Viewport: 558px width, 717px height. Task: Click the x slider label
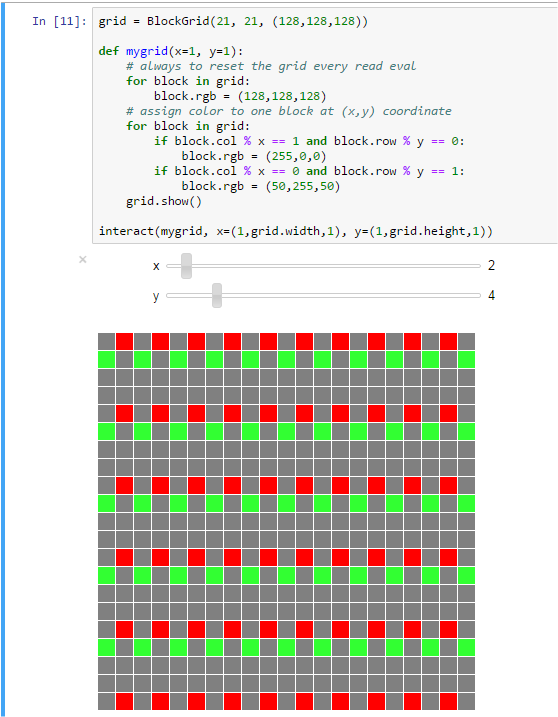pyautogui.click(x=156, y=266)
